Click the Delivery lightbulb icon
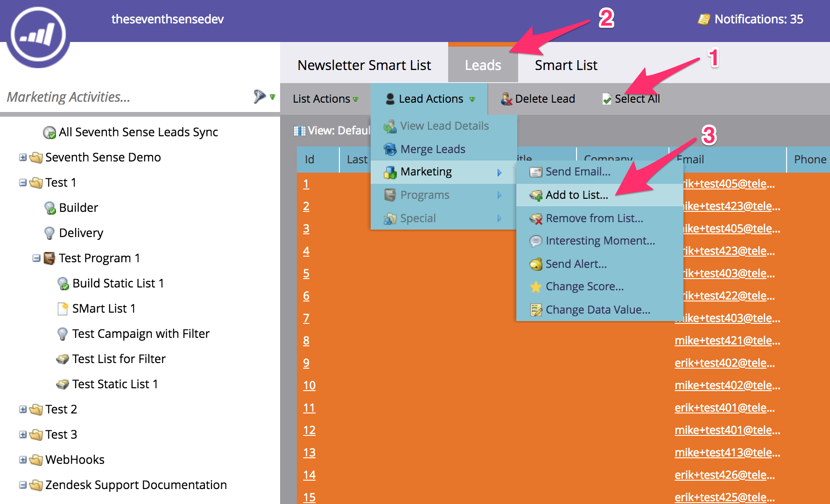This screenshot has height=504, width=830. (x=49, y=233)
